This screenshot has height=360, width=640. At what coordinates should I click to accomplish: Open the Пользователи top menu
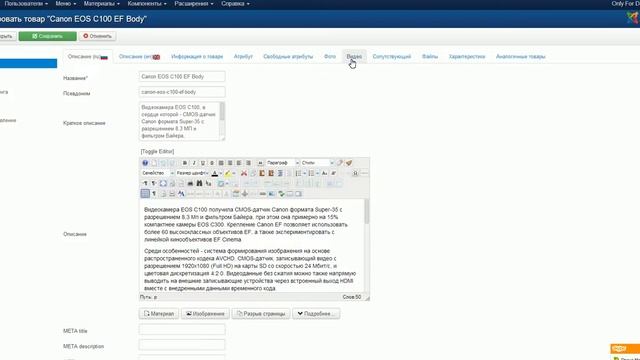click(26, 4)
